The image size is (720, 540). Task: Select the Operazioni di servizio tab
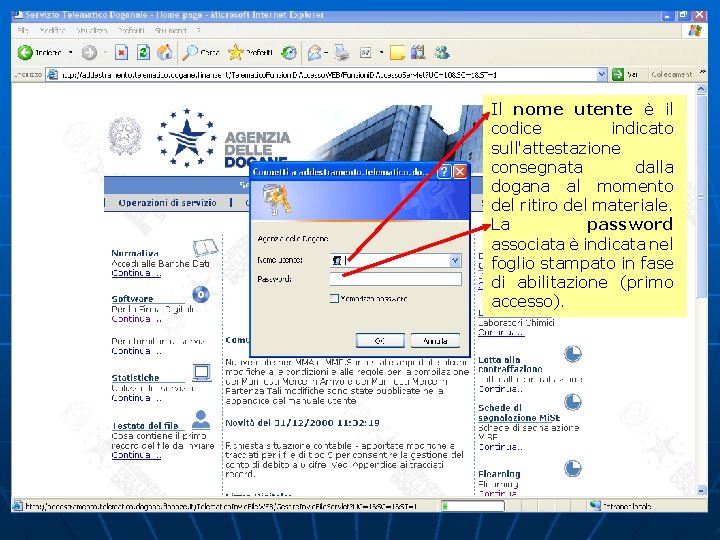tap(167, 202)
